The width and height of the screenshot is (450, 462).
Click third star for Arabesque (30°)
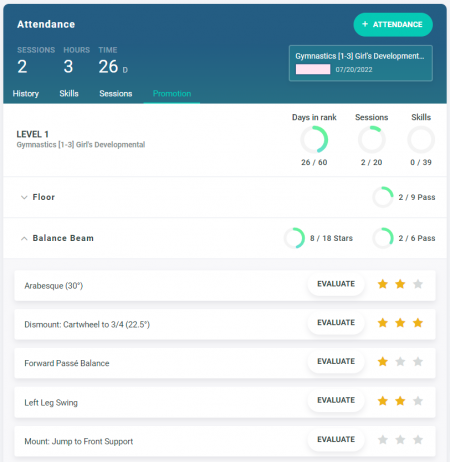click(x=418, y=284)
